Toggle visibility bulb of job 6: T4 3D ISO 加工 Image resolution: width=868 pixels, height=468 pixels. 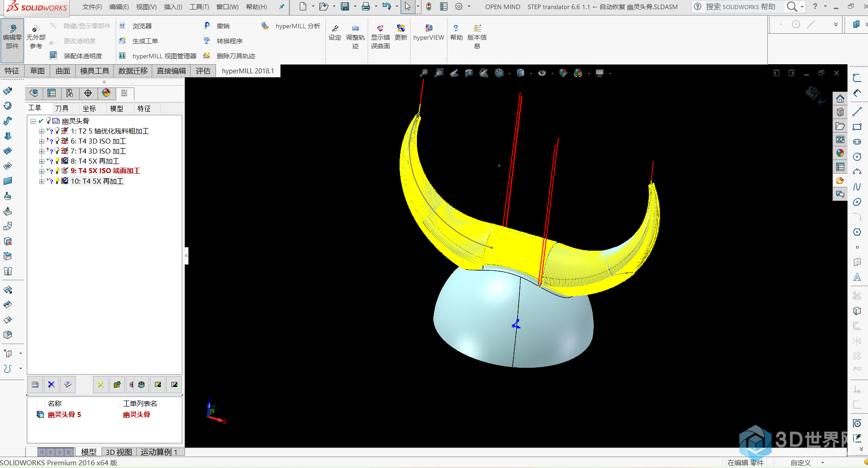57,141
